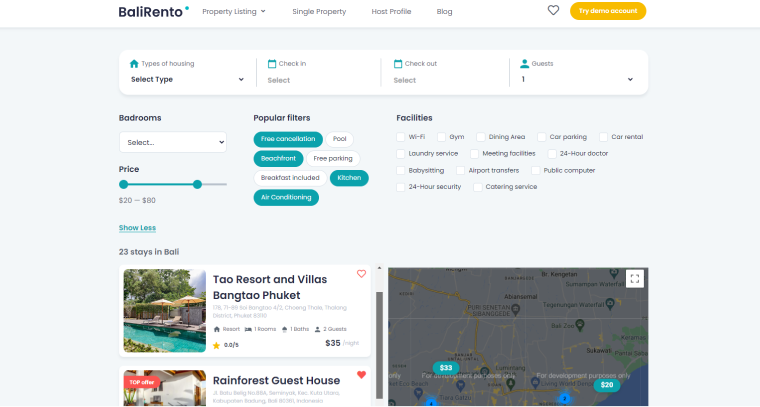
Task: Click the Resort type icon on Tao listing
Action: coord(217,329)
